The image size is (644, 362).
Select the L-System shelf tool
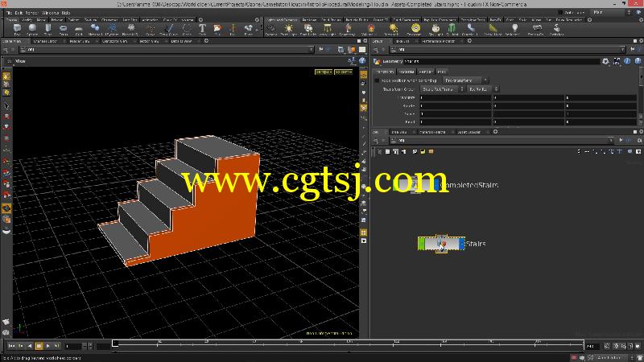pos(112,29)
